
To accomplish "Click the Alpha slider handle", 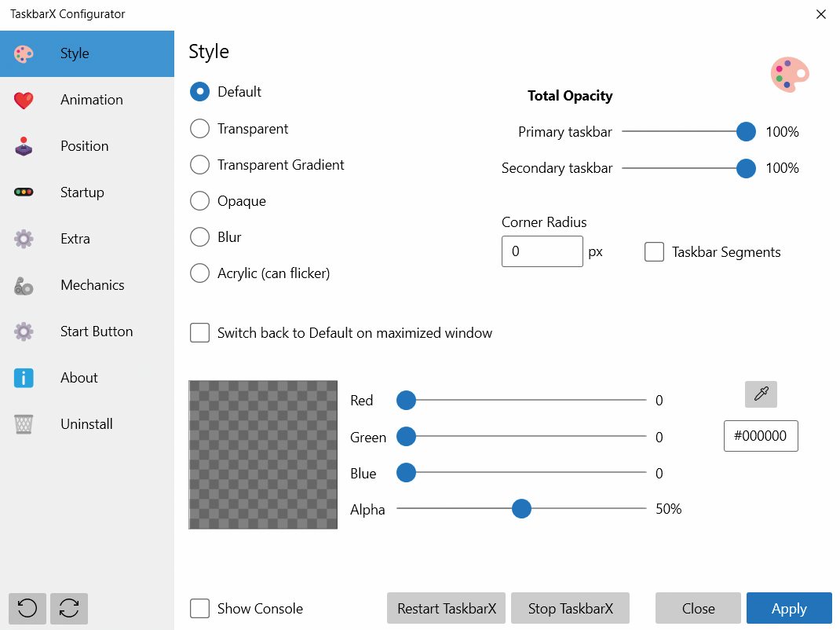I will coord(521,508).
